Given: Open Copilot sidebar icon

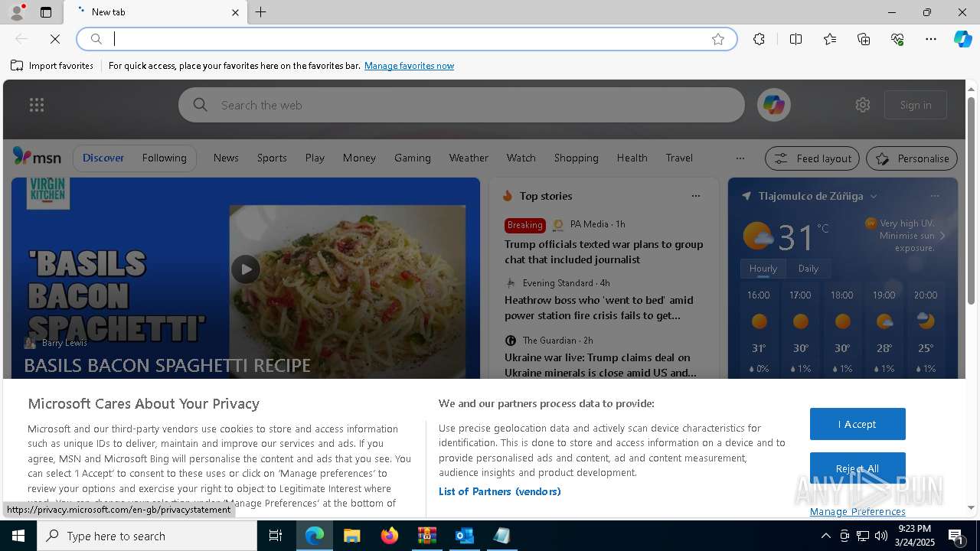Looking at the screenshot, I should (x=962, y=39).
